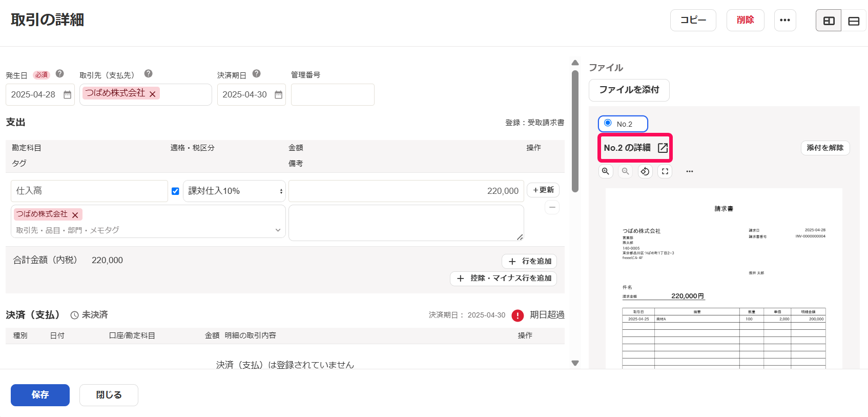This screenshot has height=417, width=868.
Task: Select the No.2 file radio button
Action: point(608,123)
